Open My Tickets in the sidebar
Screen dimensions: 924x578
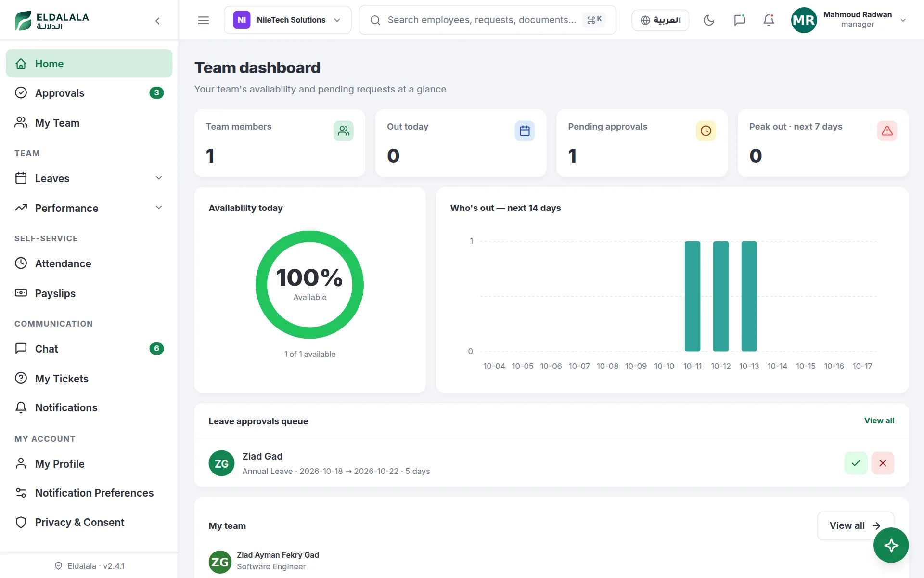[x=89, y=379]
